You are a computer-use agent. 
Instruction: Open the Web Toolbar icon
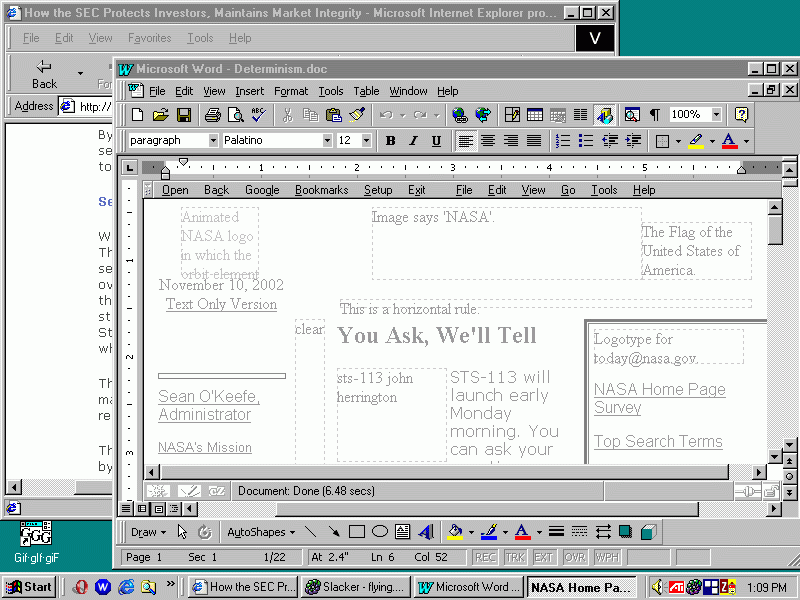pos(483,115)
